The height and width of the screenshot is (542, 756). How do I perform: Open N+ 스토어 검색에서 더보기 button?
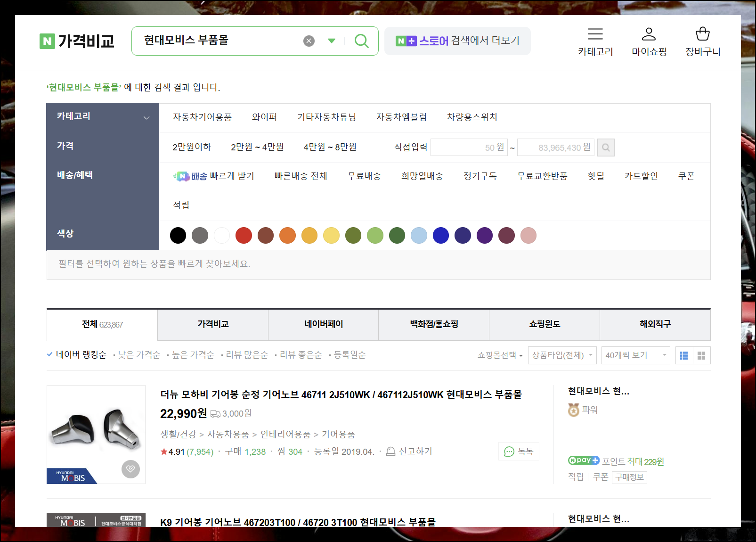pyautogui.click(x=457, y=41)
